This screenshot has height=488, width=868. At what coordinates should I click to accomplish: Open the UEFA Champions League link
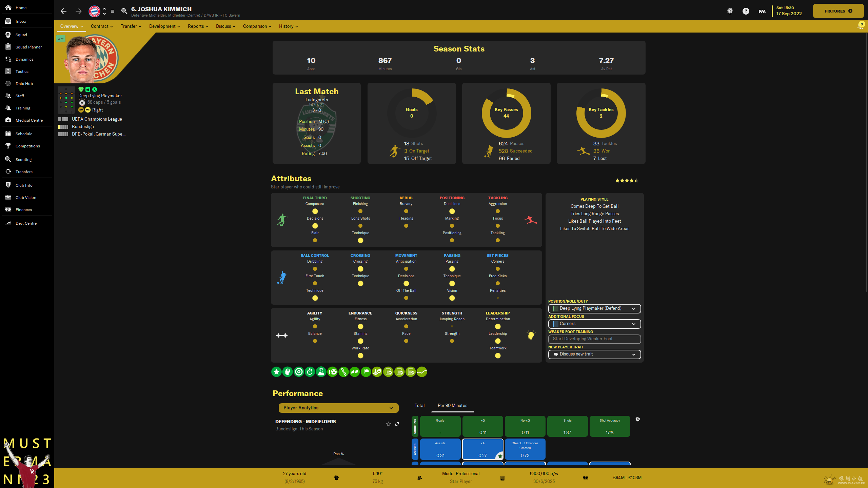click(x=97, y=119)
